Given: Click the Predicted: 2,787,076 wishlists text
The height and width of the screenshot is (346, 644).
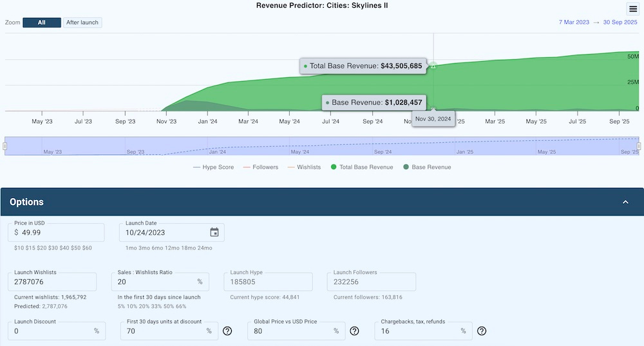Looking at the screenshot, I should point(41,306).
